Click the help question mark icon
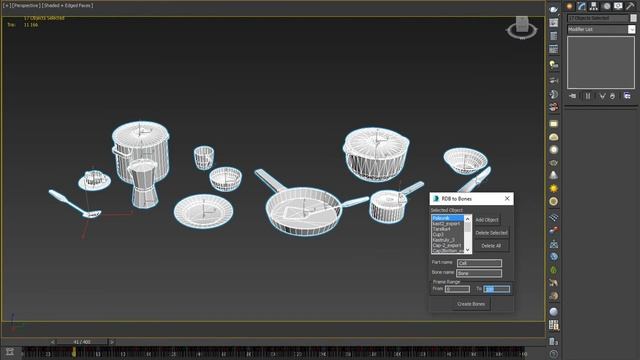The image size is (640, 360). 553,354
